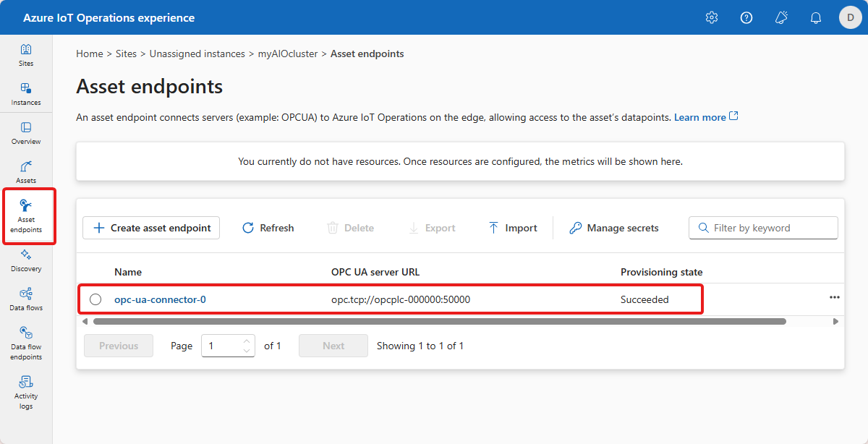This screenshot has width=868, height=444.
Task: Open Instances in the sidebar
Action: click(x=26, y=94)
